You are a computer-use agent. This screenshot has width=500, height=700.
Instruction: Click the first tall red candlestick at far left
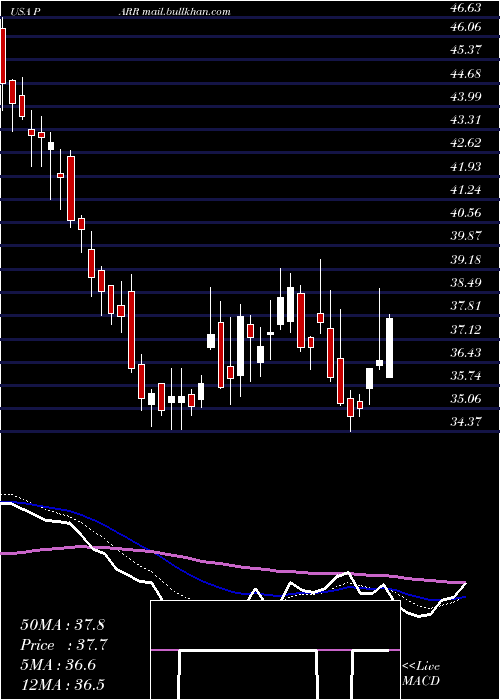pos(3,56)
